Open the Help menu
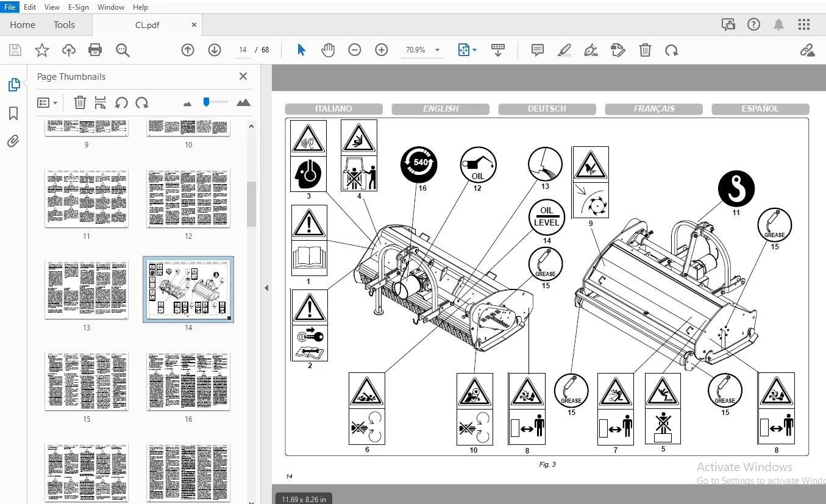This screenshot has height=504, width=826. tap(140, 7)
